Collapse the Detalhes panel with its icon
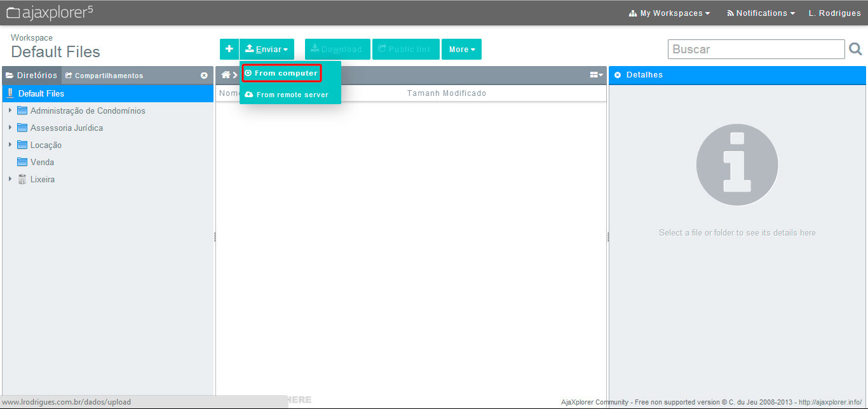This screenshot has height=409, width=868. click(x=618, y=75)
